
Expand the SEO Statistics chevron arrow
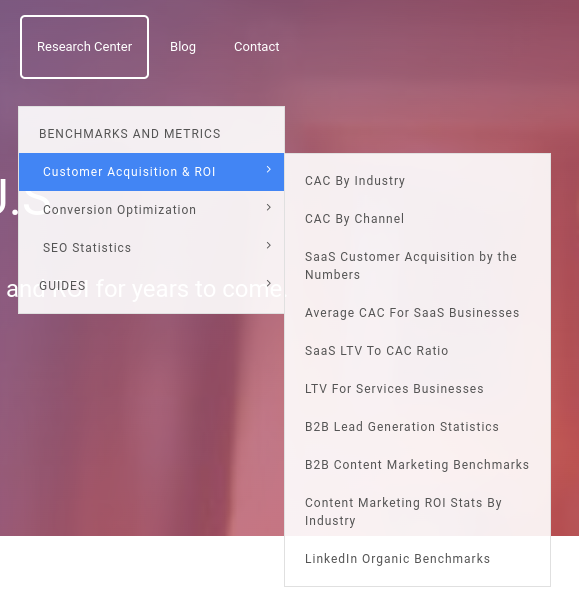269,245
